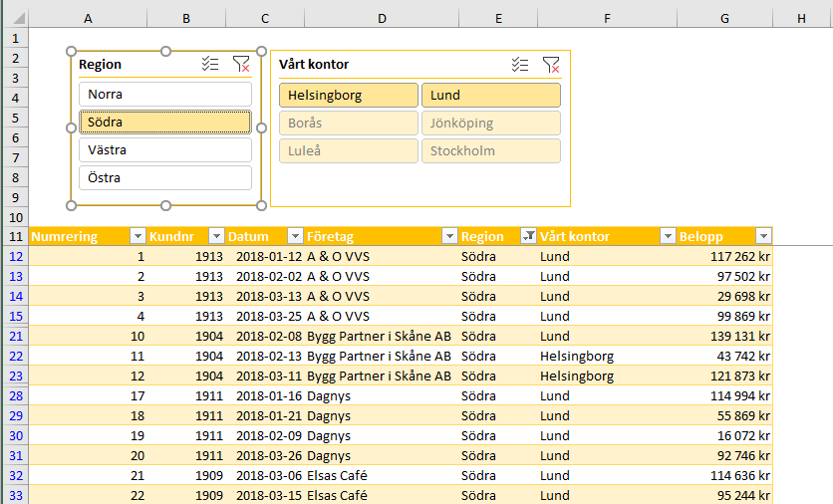
Task: Select column H header
Action: click(802, 19)
